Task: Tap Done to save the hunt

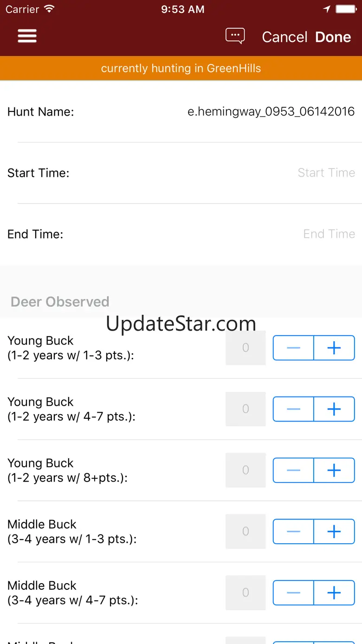Action: point(333,37)
